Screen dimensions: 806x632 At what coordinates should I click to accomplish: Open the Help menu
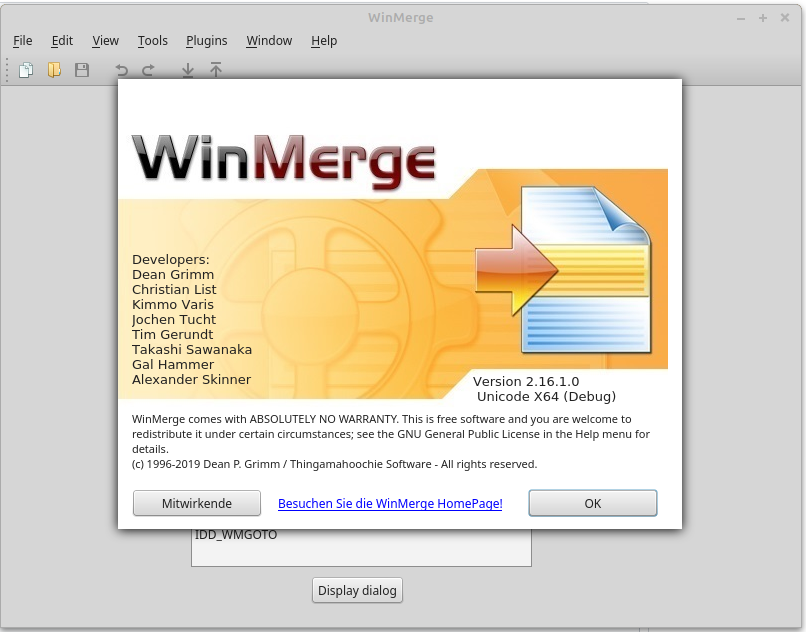[x=324, y=41]
